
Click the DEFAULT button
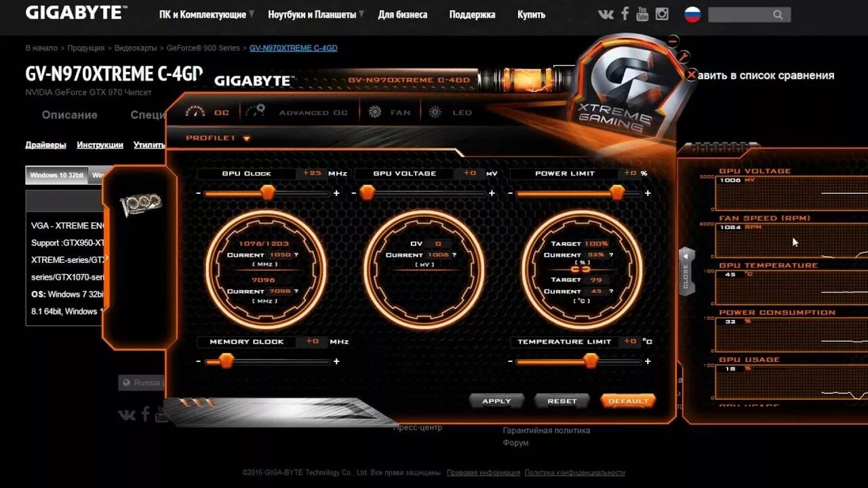coord(629,401)
